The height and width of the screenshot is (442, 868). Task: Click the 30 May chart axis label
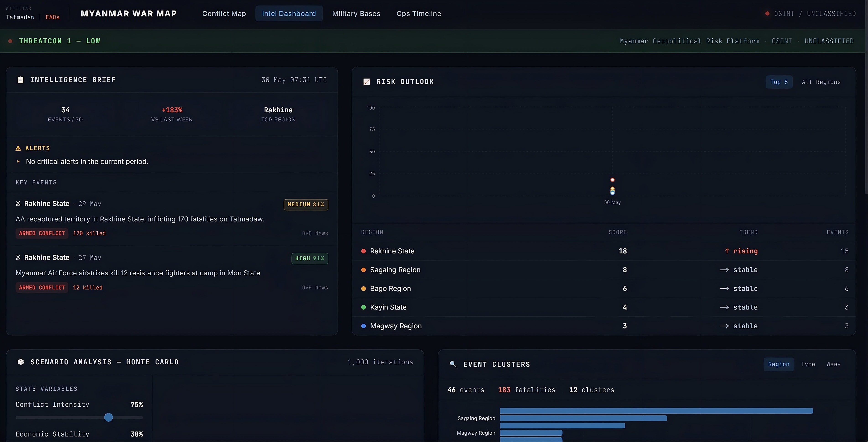pyautogui.click(x=612, y=203)
